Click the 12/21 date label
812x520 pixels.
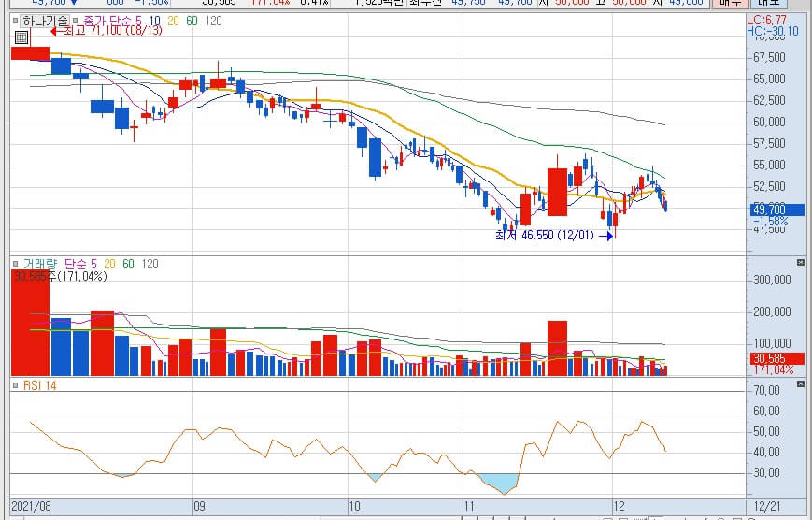765,506
